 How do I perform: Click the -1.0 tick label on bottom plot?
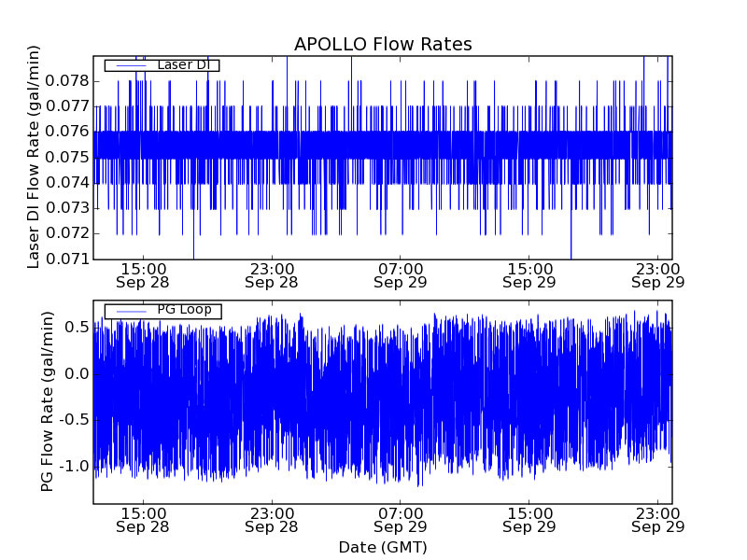click(x=75, y=466)
